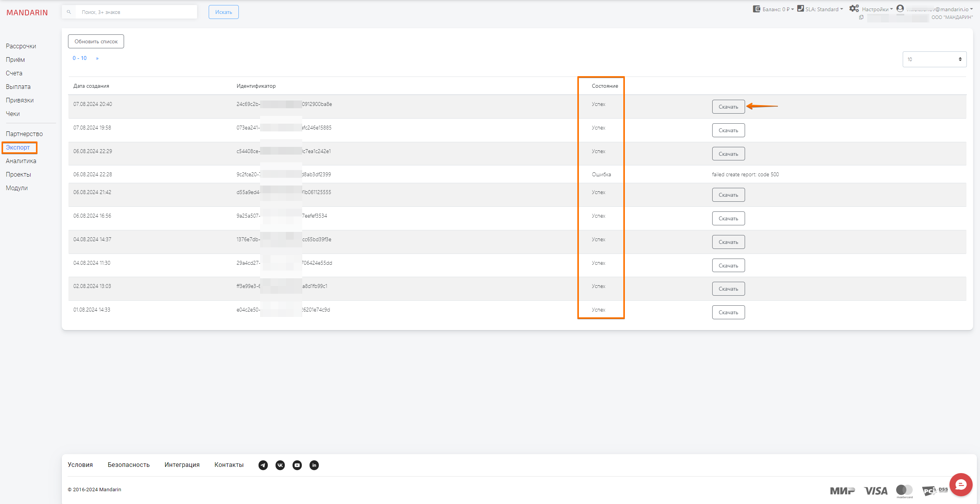
Task: Click the copy icon under Настройки
Action: point(861,17)
